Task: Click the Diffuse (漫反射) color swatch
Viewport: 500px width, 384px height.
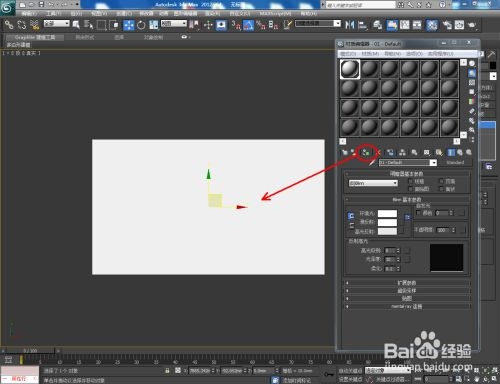Action: [x=387, y=222]
